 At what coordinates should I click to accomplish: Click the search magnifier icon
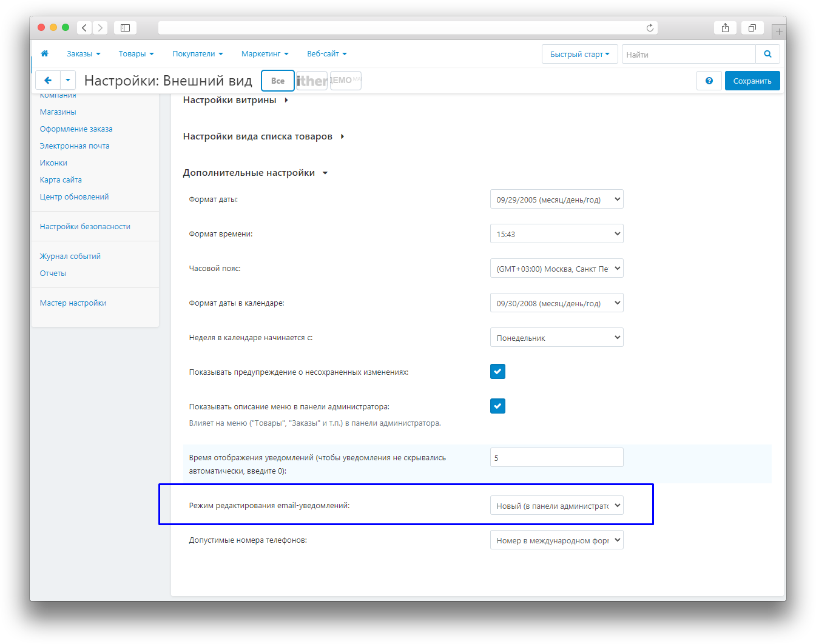pyautogui.click(x=767, y=54)
